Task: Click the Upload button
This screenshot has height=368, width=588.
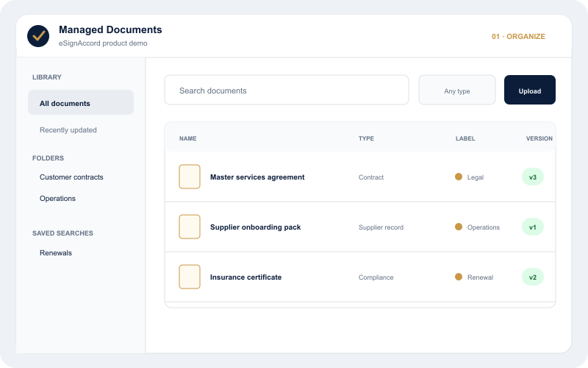Action: 529,90
